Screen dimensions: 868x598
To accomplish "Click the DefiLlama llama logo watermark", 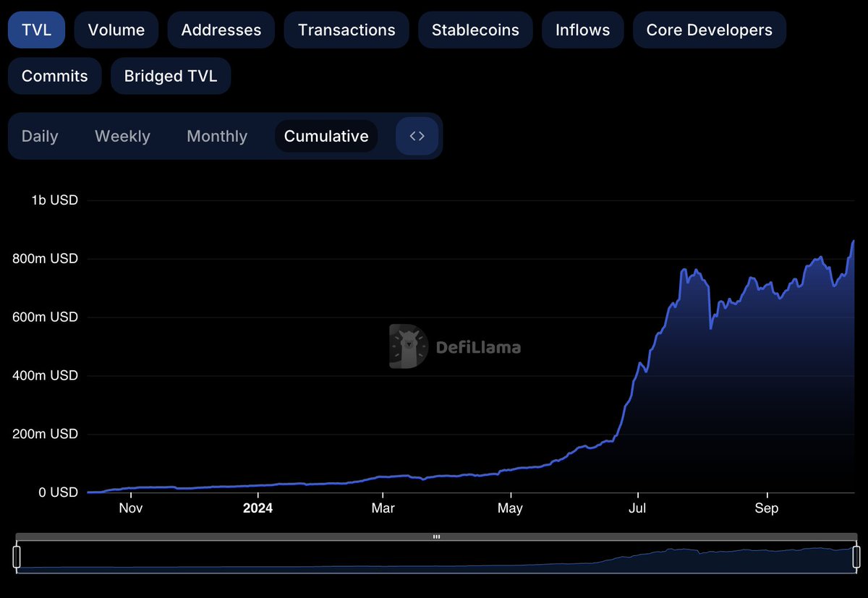I will point(407,346).
